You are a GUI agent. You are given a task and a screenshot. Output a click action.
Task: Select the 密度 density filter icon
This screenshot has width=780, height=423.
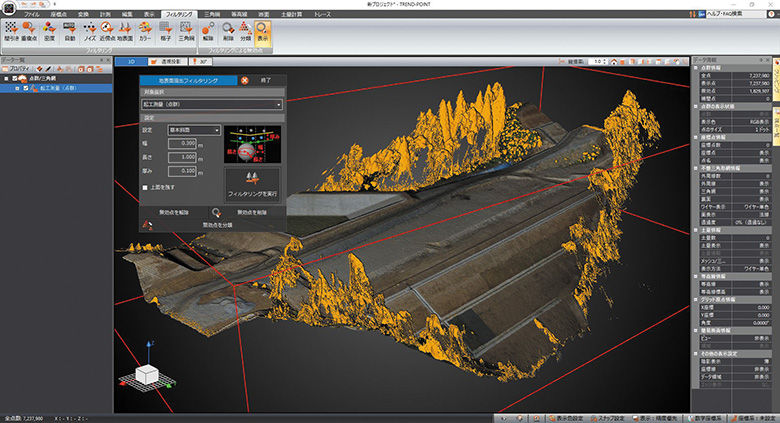pos(49,31)
